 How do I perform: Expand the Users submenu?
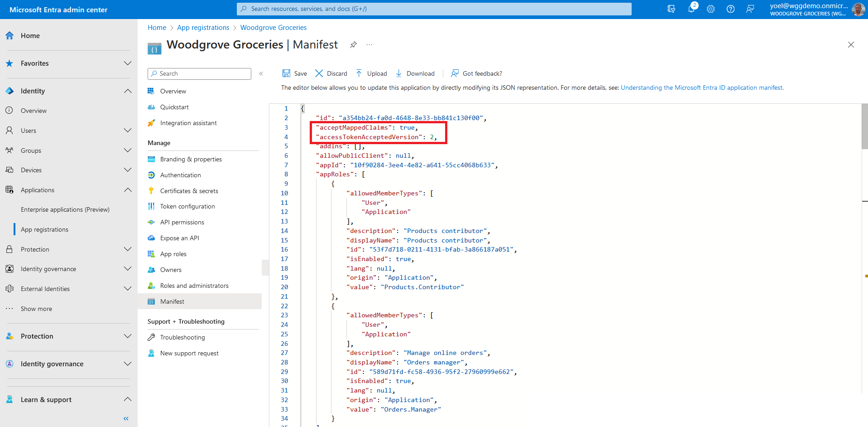[x=128, y=131]
